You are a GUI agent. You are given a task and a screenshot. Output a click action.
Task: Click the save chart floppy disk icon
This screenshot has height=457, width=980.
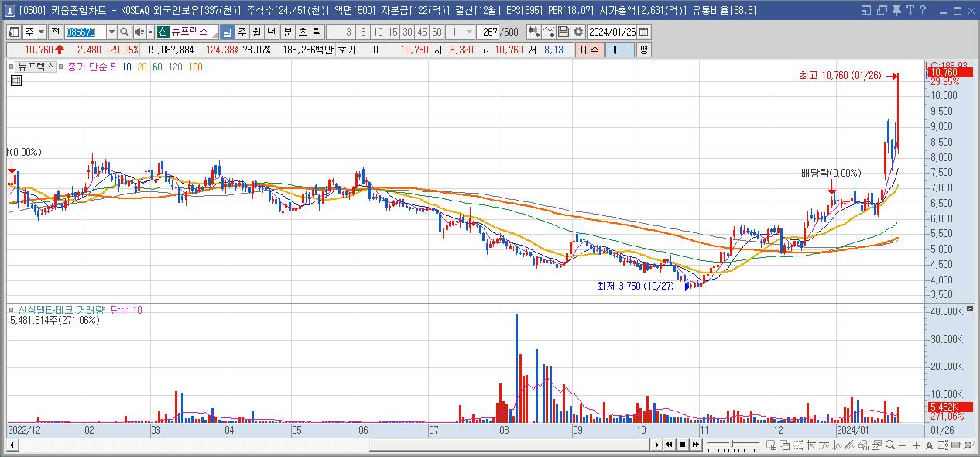click(x=564, y=32)
